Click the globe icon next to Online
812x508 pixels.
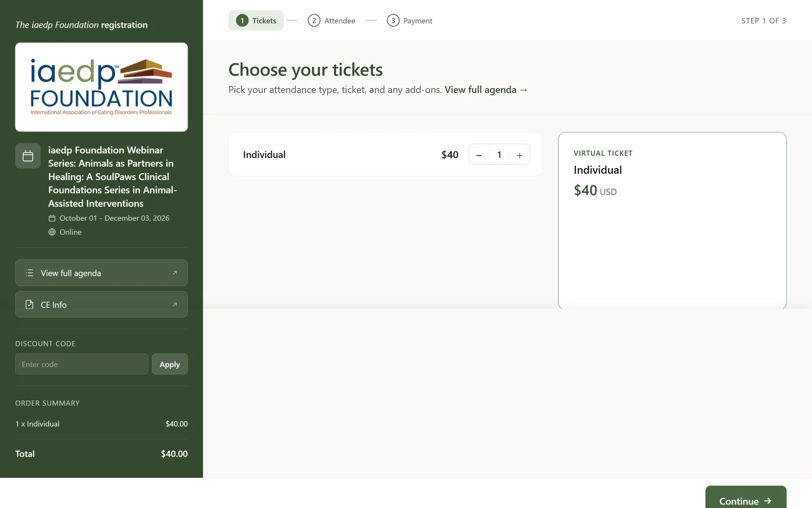tap(52, 232)
